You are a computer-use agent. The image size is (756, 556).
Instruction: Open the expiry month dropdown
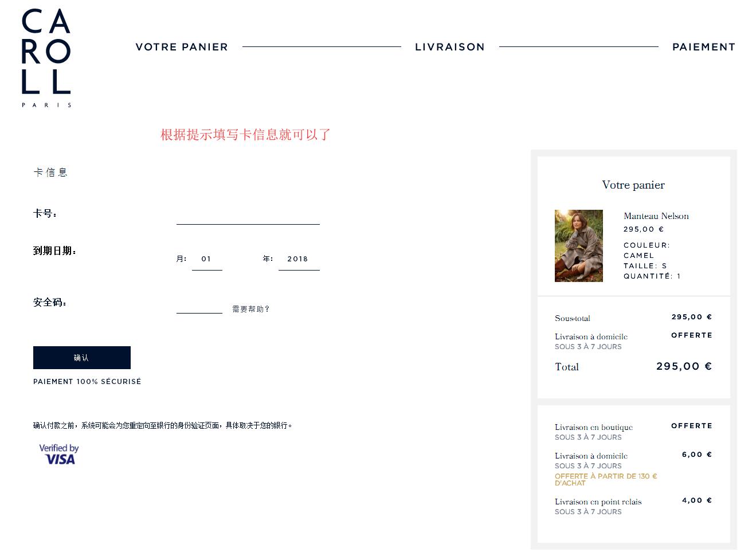pyautogui.click(x=207, y=259)
